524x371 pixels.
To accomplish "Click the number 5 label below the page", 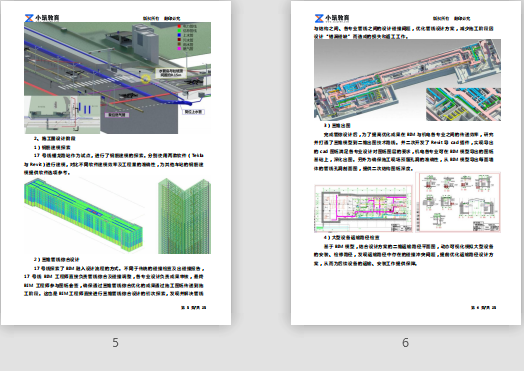I will (115, 343).
